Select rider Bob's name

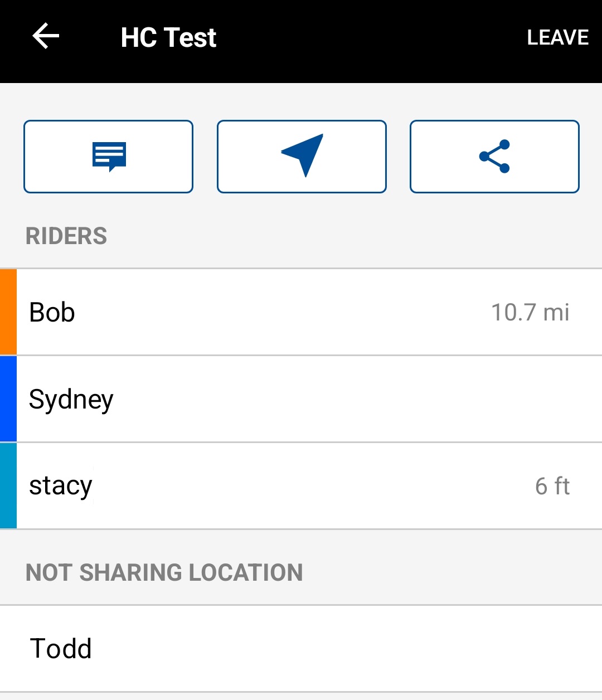coord(52,312)
